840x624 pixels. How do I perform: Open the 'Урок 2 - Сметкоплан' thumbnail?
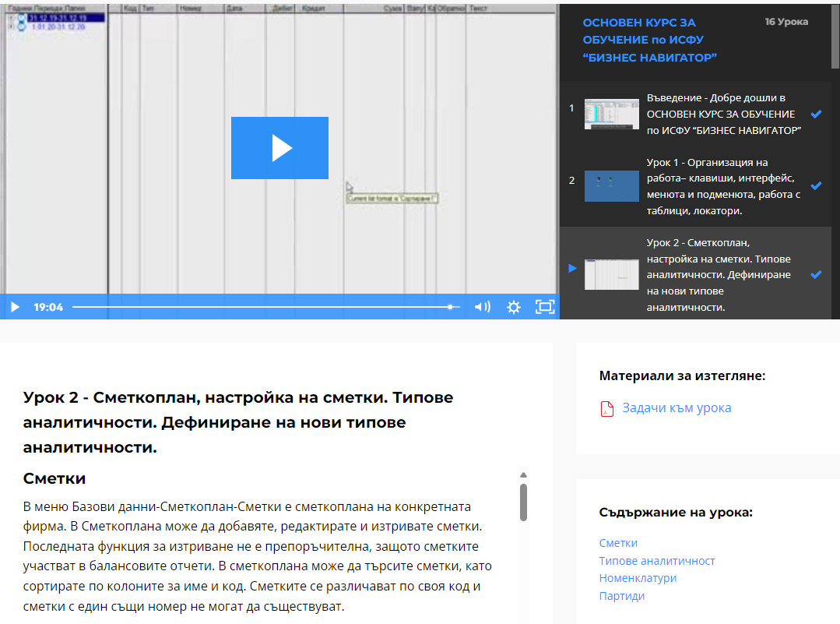(611, 274)
